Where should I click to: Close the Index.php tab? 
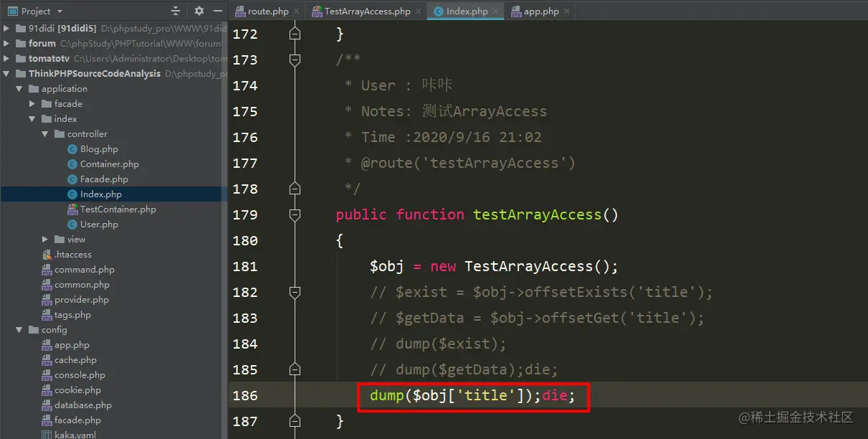[x=495, y=11]
